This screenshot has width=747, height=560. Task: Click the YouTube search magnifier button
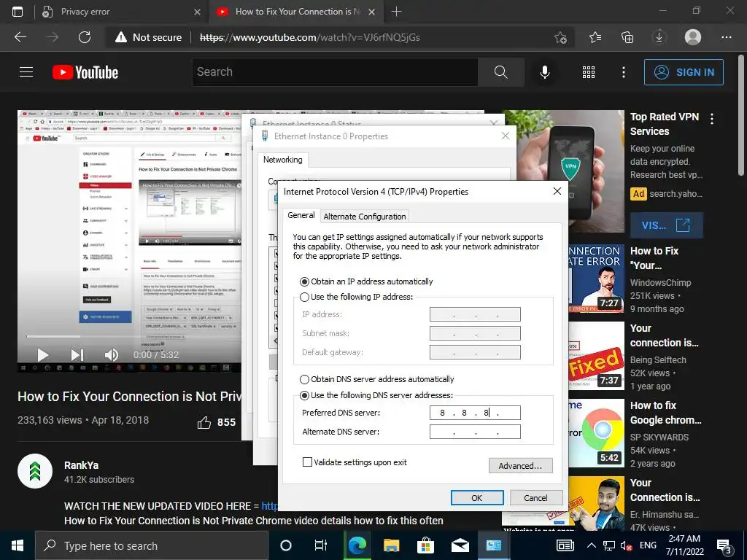pos(500,72)
